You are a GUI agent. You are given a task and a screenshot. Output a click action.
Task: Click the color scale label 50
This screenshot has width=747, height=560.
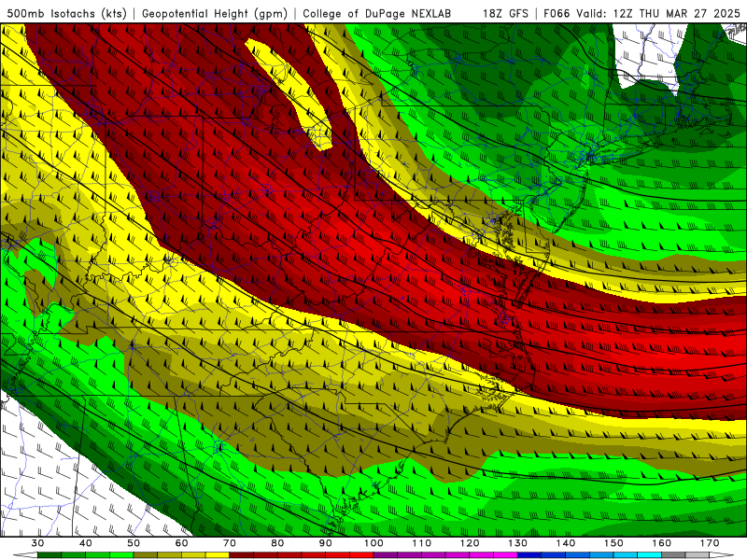point(134,543)
